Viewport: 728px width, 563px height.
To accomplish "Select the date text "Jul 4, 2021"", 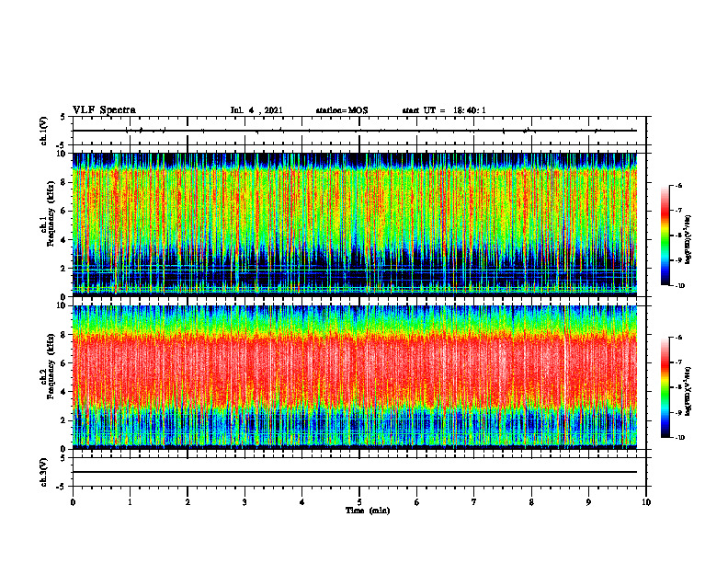I will click(256, 110).
